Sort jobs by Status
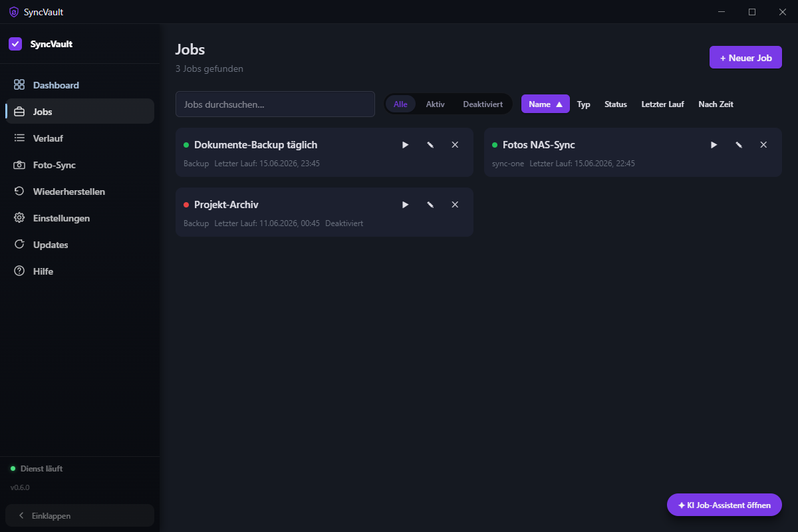Screen dimensions: 798x532 point(616,104)
